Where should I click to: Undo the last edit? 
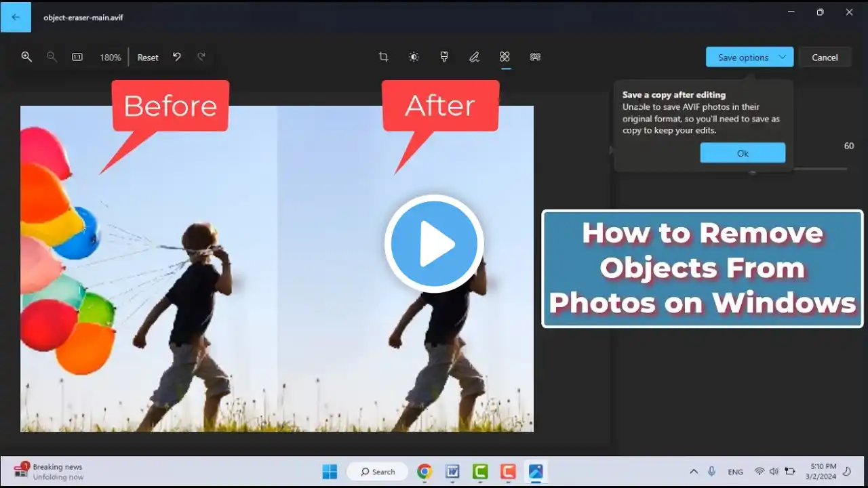point(177,57)
